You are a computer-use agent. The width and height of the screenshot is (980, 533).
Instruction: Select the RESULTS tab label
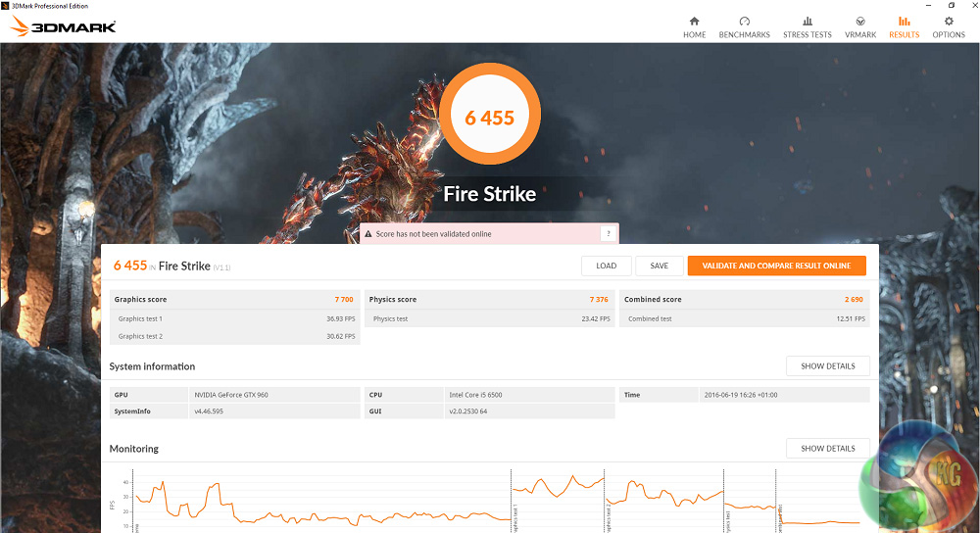tap(905, 35)
